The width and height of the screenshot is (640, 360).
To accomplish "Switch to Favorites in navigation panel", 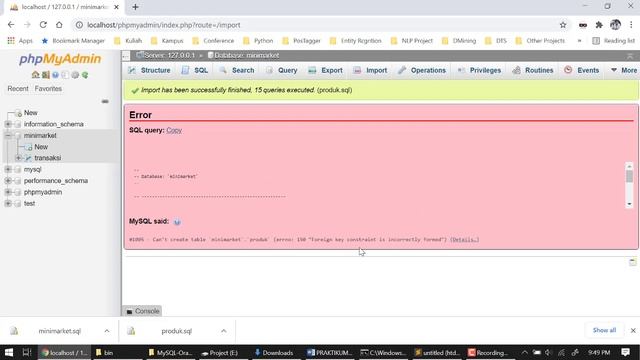I will tap(48, 89).
